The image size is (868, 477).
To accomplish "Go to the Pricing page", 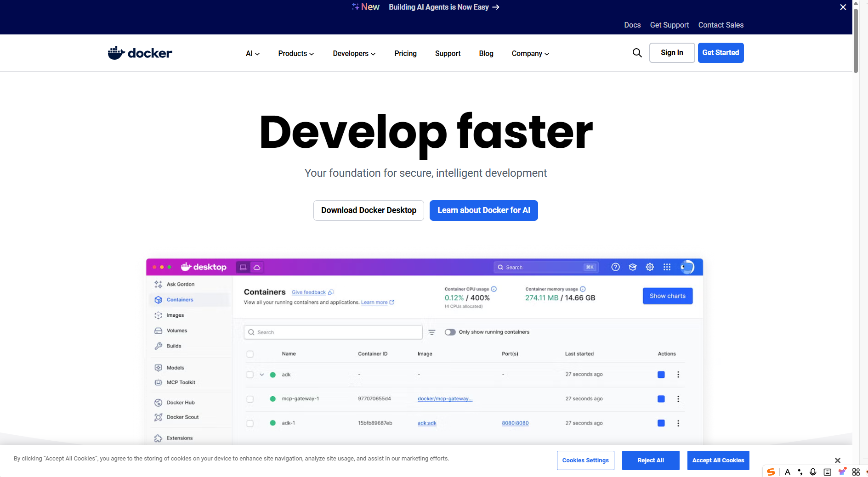I will 405,54.
